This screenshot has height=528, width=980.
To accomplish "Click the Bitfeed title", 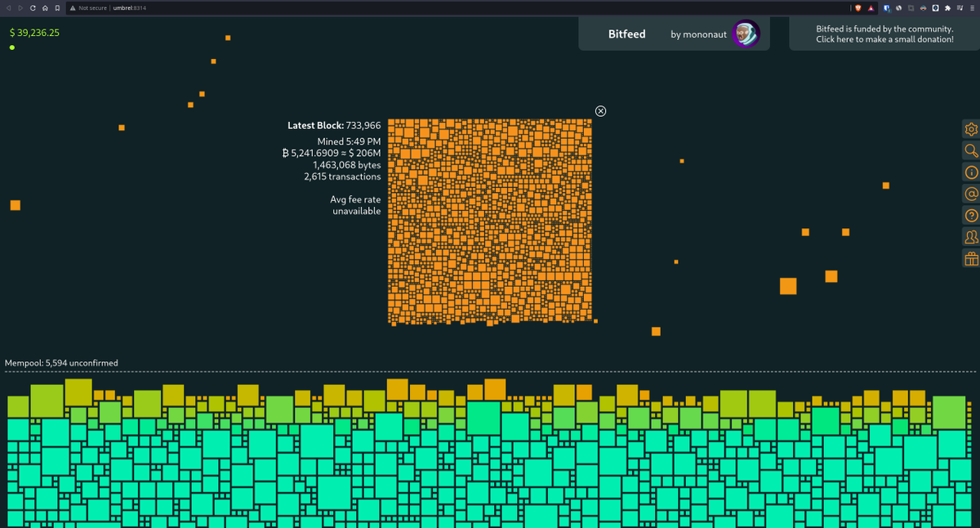I will click(626, 34).
